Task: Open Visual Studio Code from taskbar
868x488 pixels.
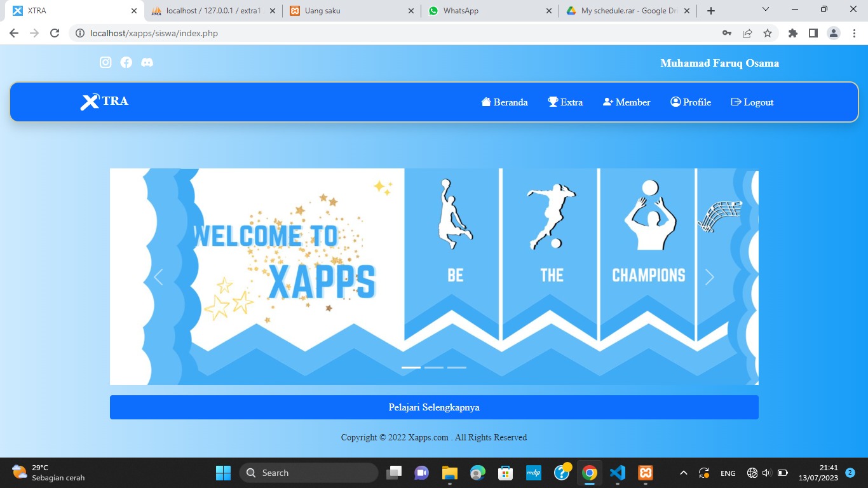Action: pyautogui.click(x=617, y=473)
